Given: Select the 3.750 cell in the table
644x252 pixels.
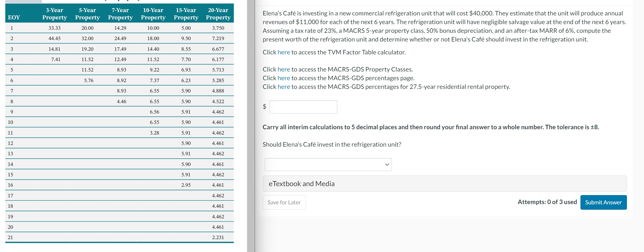Looking at the screenshot, I should coord(218,28).
